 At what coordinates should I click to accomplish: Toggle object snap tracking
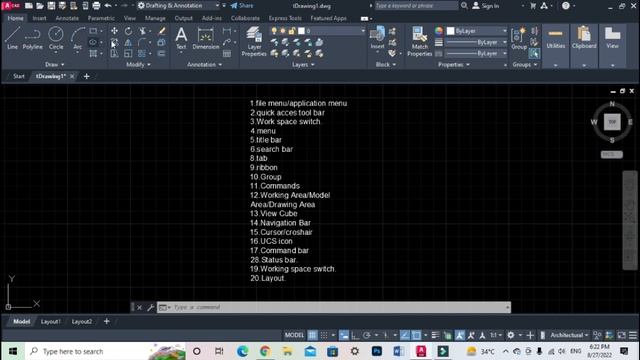coord(404,335)
